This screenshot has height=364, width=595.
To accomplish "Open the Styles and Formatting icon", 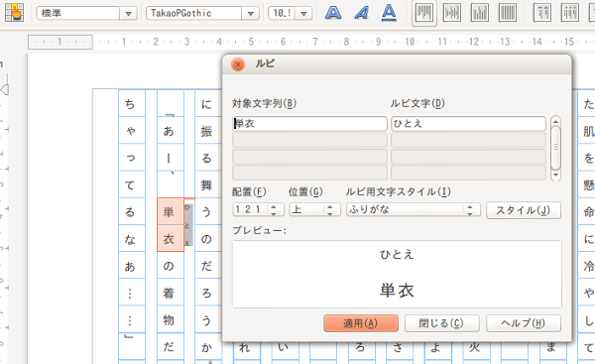I will (14, 13).
